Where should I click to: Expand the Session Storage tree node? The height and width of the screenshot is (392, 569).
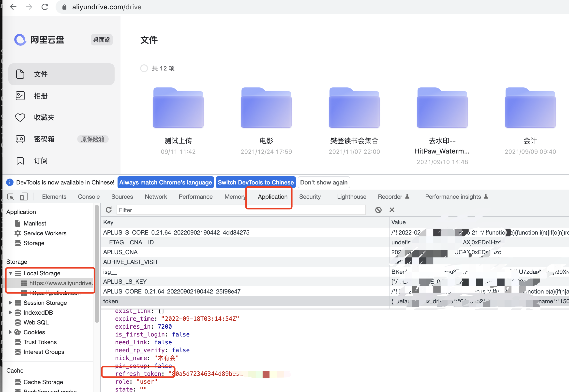pyautogui.click(x=11, y=303)
